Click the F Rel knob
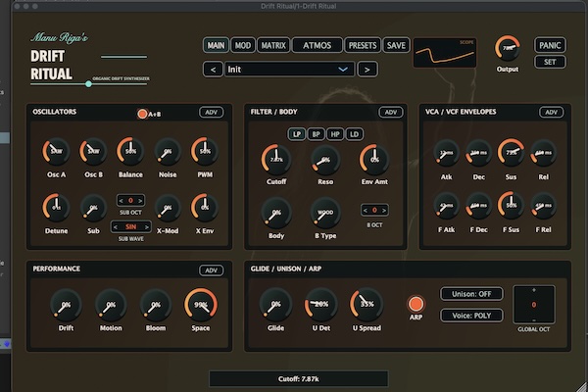Screen dimensions: 588x392 click(543, 206)
